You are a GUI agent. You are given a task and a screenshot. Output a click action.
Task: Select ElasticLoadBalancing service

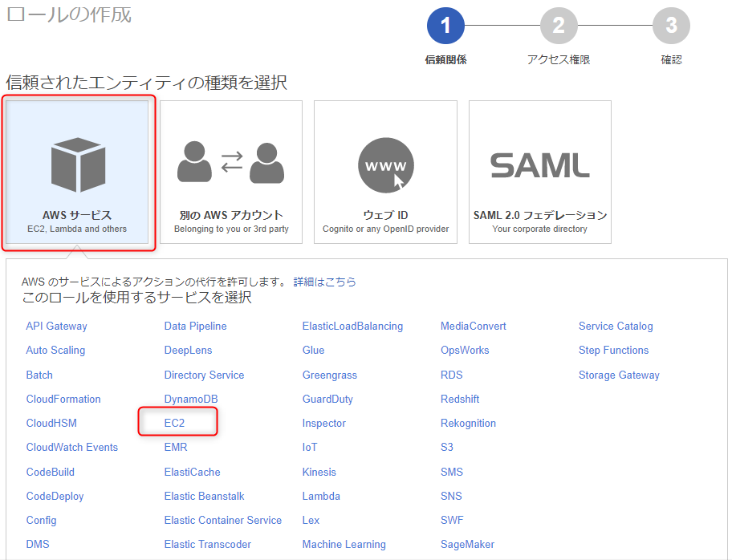click(x=352, y=327)
